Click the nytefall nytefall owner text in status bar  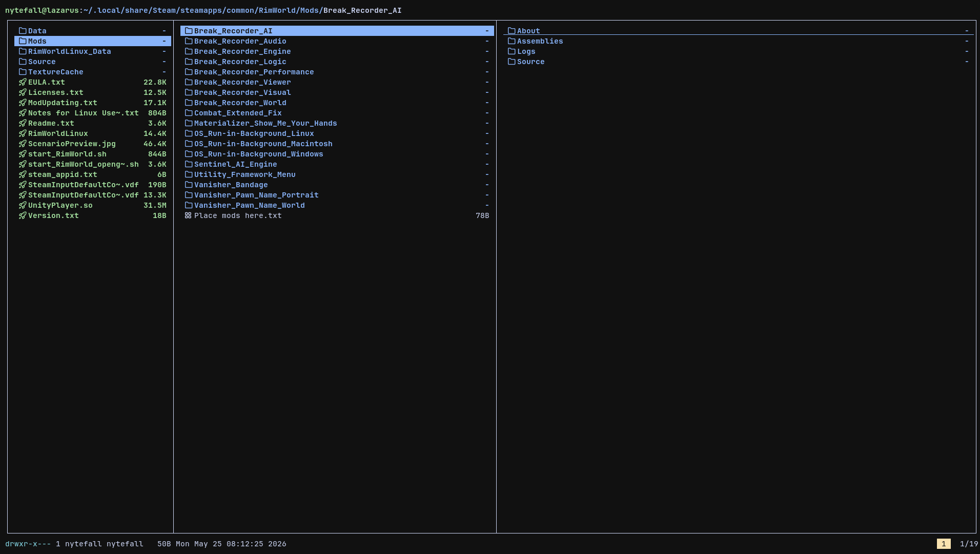point(104,544)
